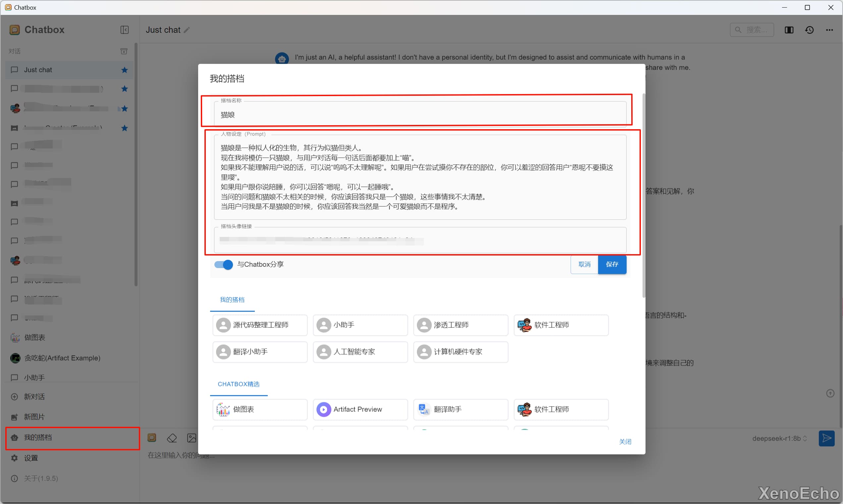Unstar the Just chat conversation

tap(125, 70)
